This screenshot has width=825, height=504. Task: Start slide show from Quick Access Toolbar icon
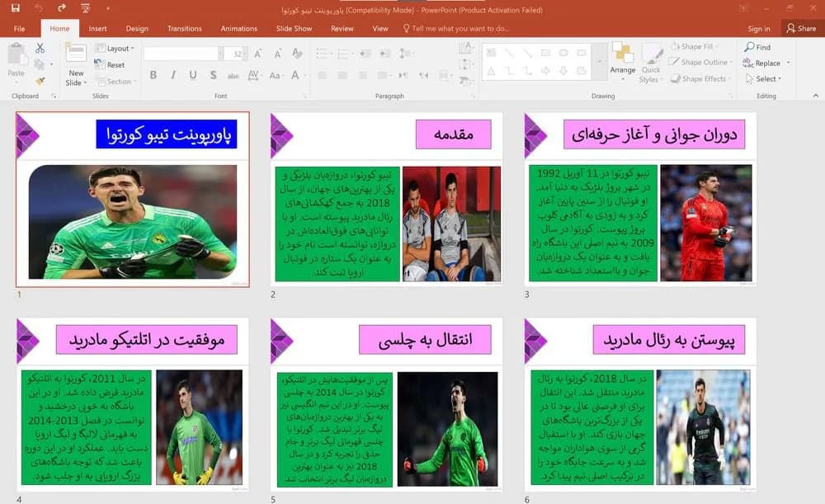85,8
